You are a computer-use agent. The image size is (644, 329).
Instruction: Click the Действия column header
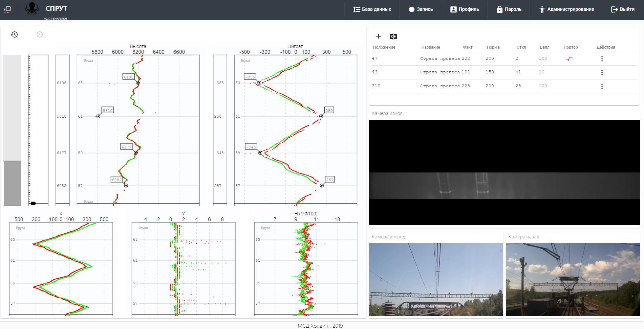pyautogui.click(x=606, y=47)
